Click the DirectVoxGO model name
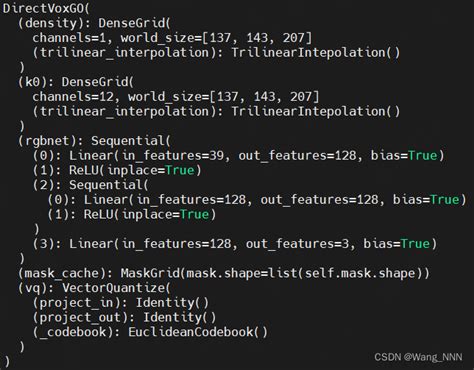The width and height of the screenshot is (474, 370). click(x=46, y=8)
